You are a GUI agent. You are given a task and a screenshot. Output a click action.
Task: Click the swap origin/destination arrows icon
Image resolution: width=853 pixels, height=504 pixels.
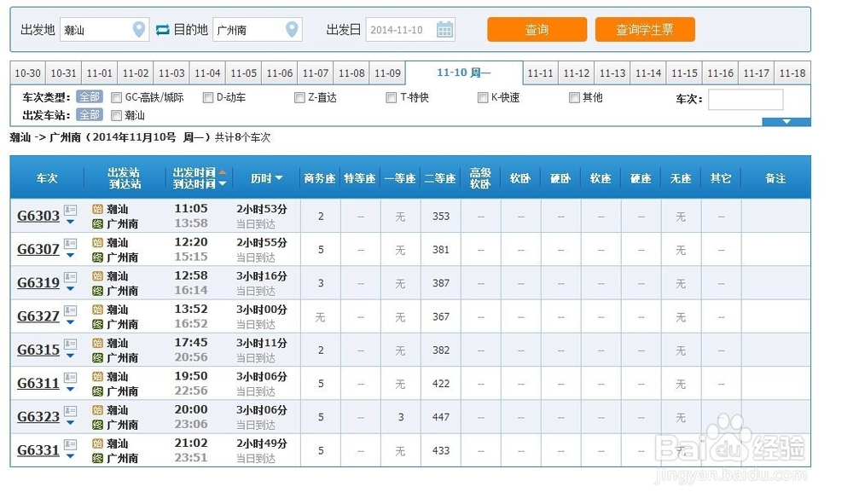[162, 28]
